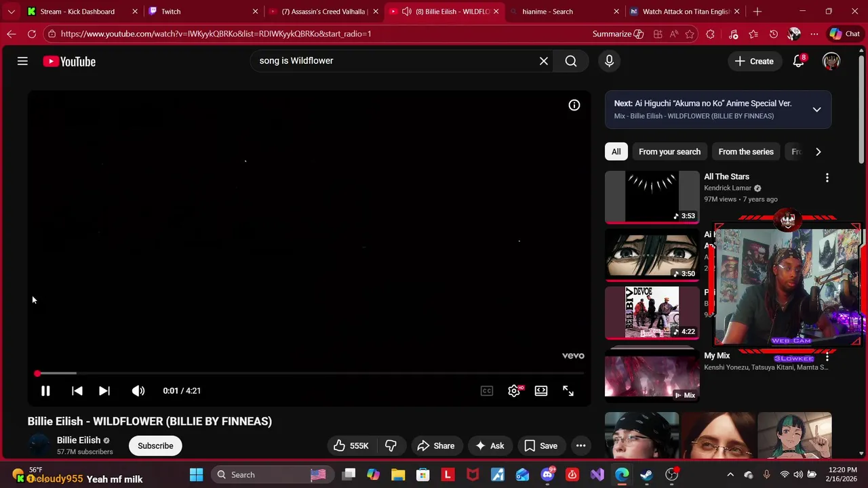Share the video
The image size is (868, 488).
435,446
